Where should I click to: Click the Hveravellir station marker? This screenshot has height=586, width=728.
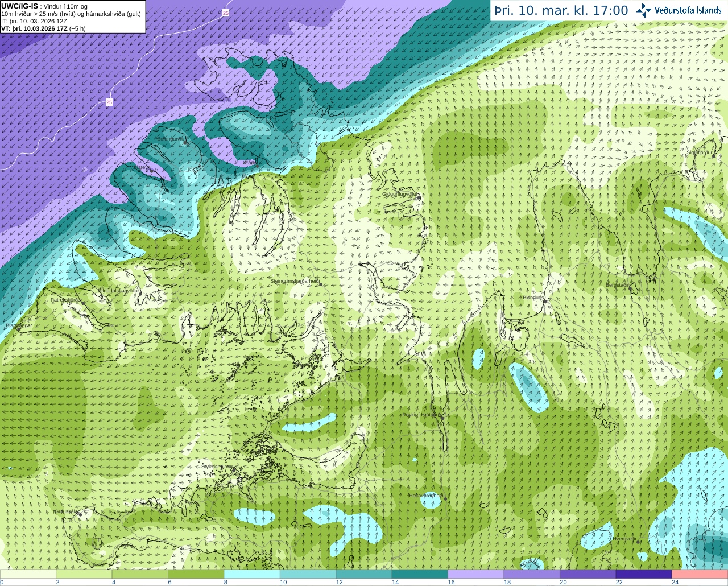639,542
